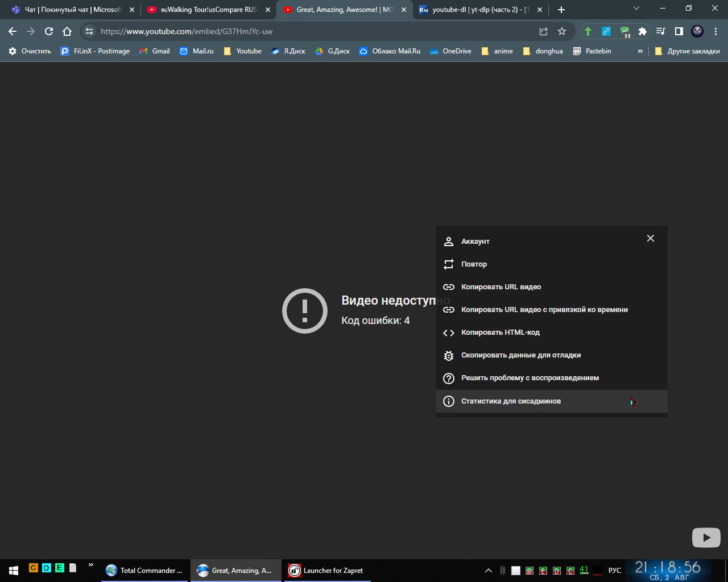Toggle the browser side panel
This screenshot has height=582, width=728.
click(679, 31)
